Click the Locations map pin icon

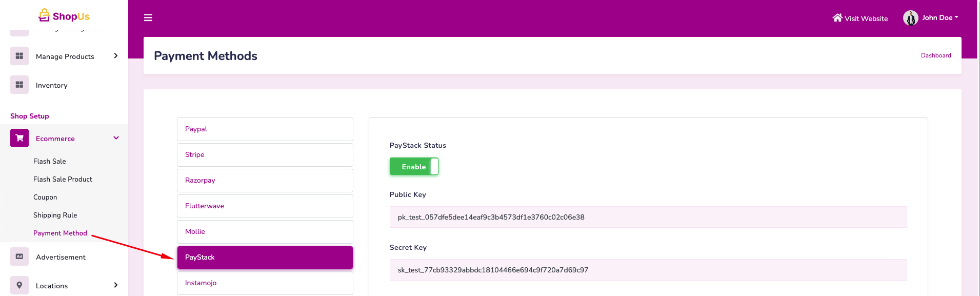click(19, 285)
